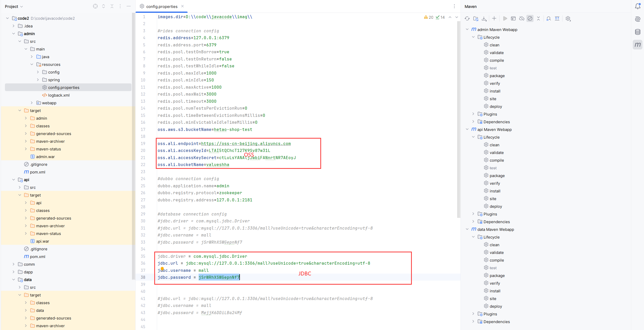
Task: Collapse the admin module folder
Action: [x=14, y=34]
